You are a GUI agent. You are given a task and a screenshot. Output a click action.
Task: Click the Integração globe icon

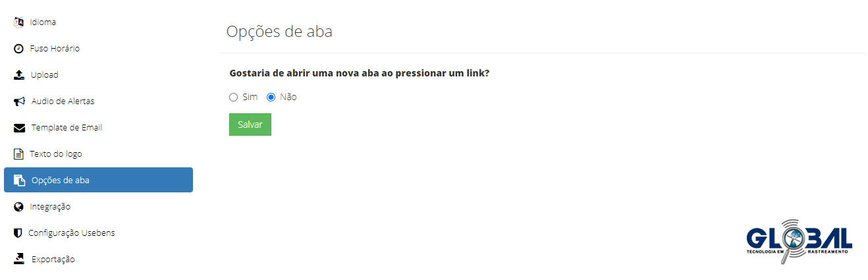tap(18, 207)
